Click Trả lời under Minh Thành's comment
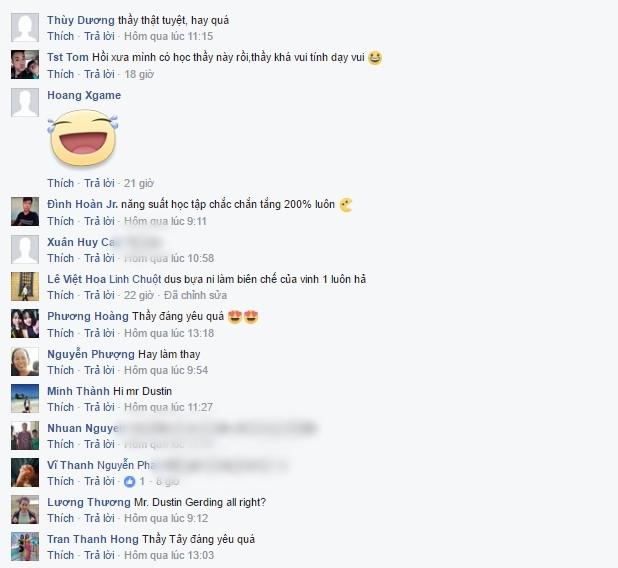 click(x=99, y=407)
